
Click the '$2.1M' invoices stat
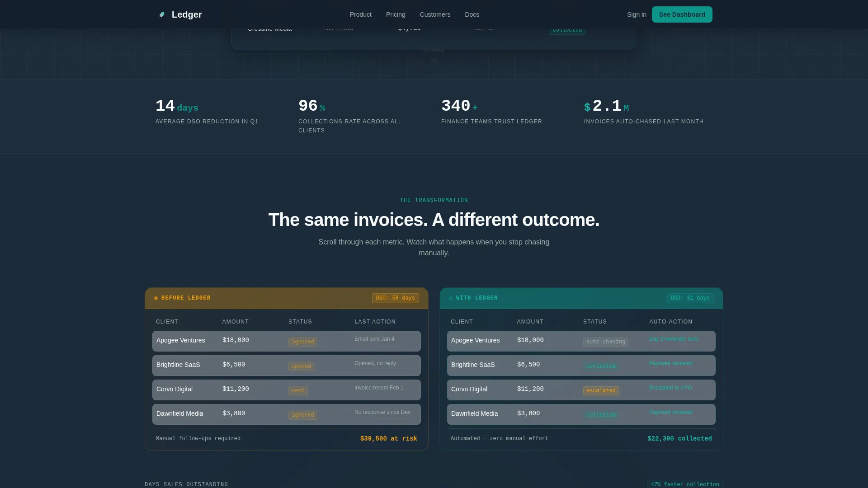pyautogui.click(x=606, y=106)
